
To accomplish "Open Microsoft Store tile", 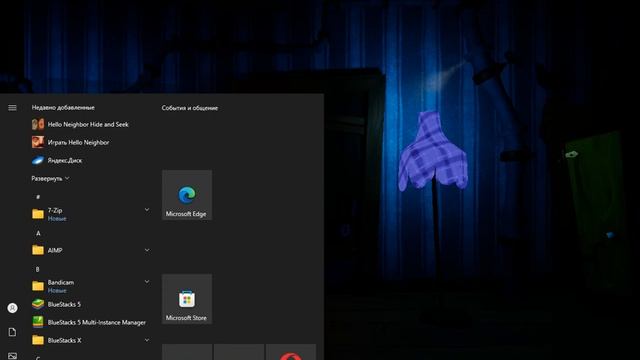I will point(187,299).
